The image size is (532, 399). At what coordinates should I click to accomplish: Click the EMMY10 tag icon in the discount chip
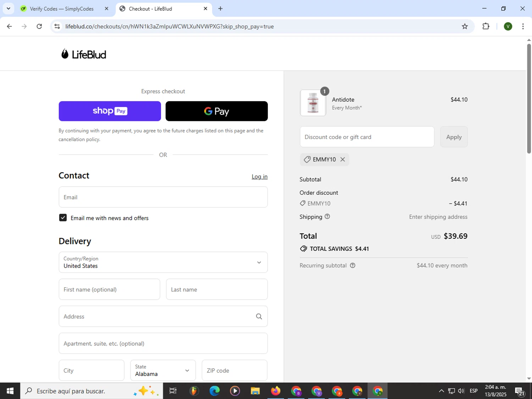pos(307,160)
